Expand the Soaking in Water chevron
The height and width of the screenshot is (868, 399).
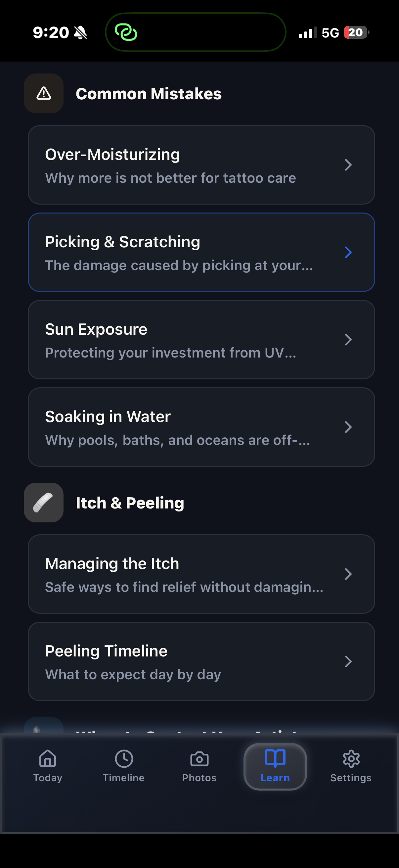[x=348, y=427]
